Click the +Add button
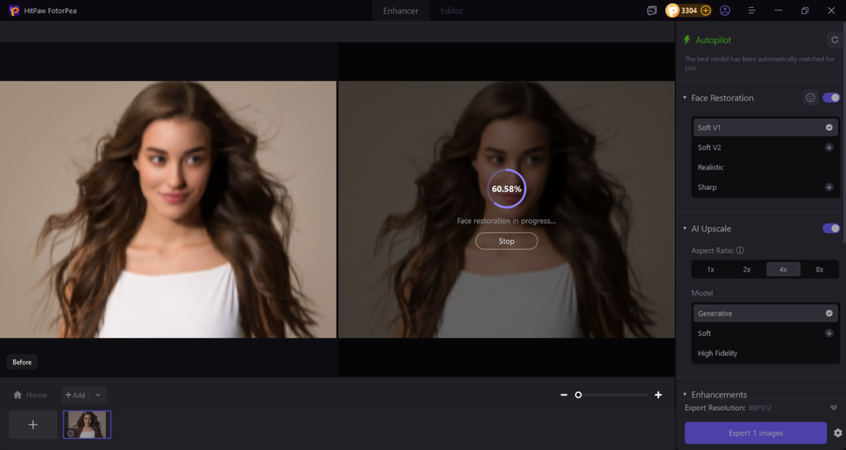The height and width of the screenshot is (450, 846). click(x=76, y=395)
